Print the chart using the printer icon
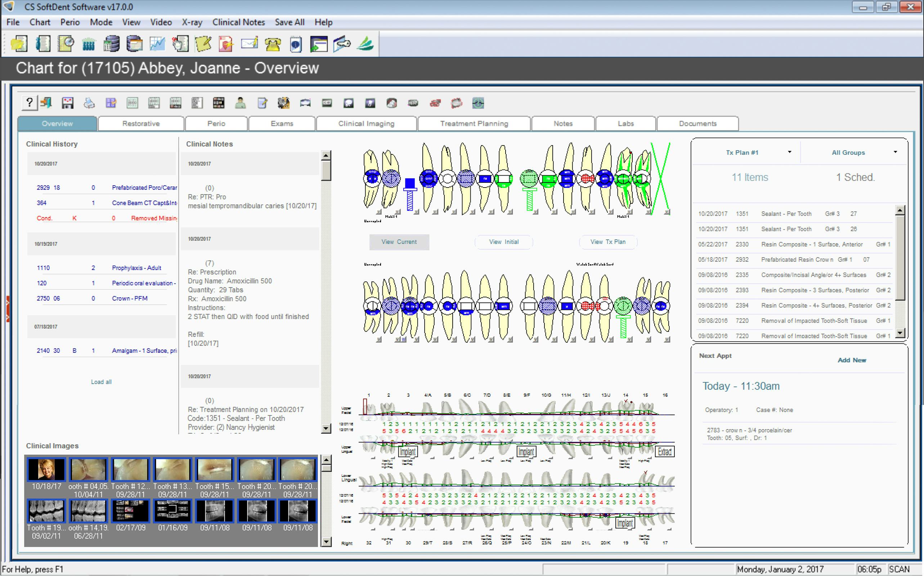924x577 pixels. click(x=89, y=103)
